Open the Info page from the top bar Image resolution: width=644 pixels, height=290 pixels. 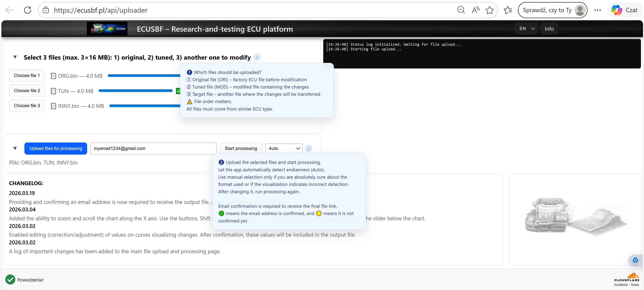[x=549, y=28]
